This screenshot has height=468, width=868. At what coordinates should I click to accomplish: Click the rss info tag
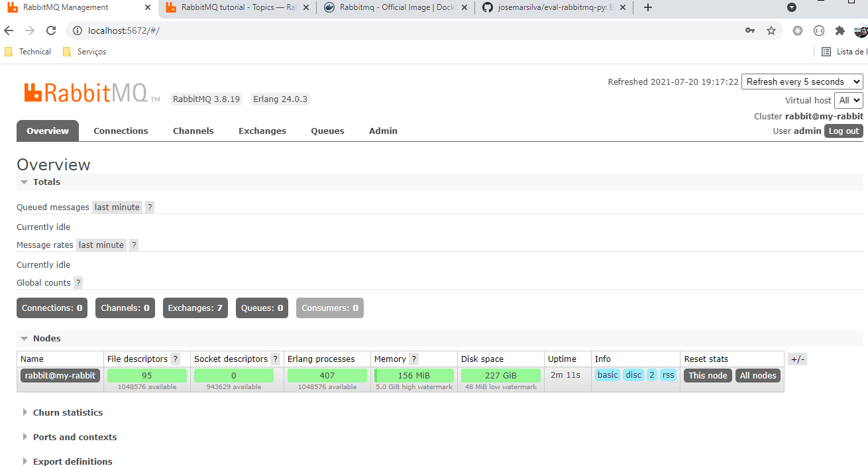[668, 375]
